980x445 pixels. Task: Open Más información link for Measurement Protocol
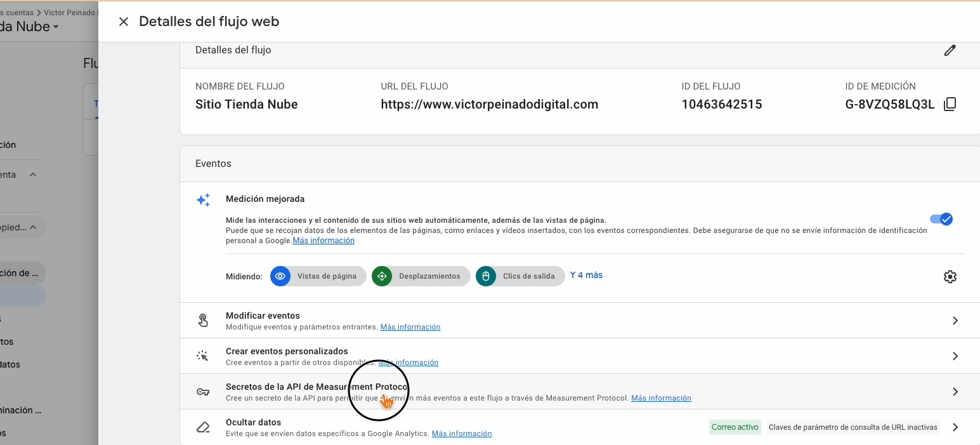coord(661,398)
